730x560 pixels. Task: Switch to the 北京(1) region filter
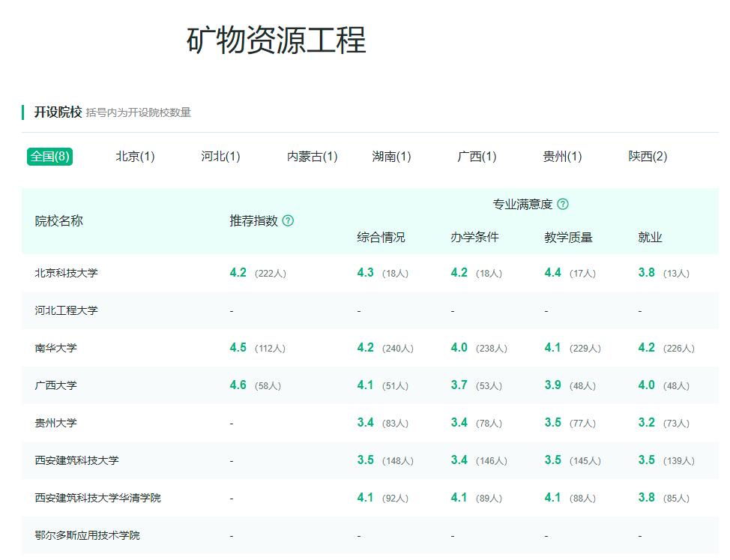pos(134,157)
